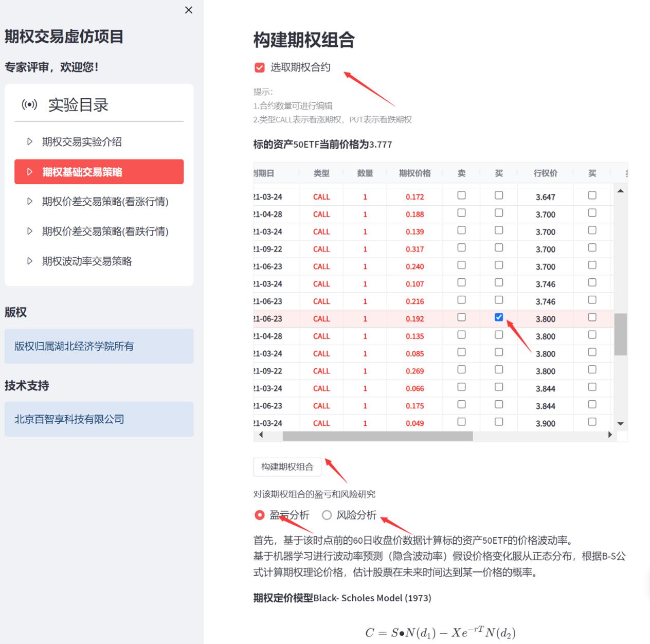Viewport: 650px width, 644px height.
Task: Click the 卖 column header
Action: pyautogui.click(x=461, y=173)
